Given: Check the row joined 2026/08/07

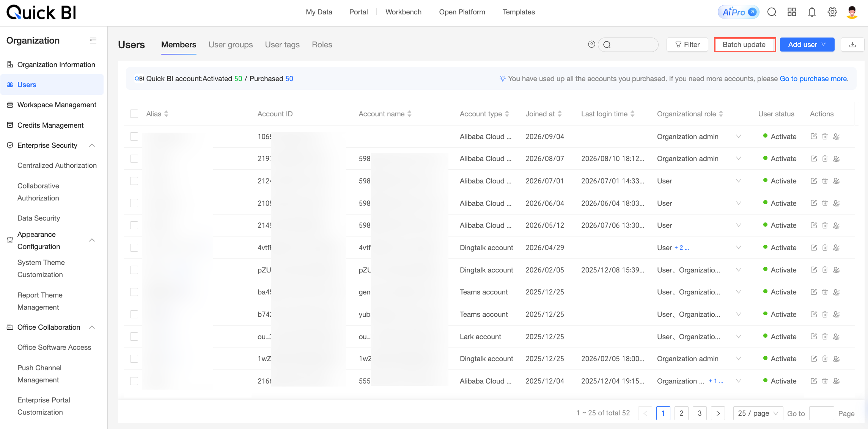Looking at the screenshot, I should 134,158.
